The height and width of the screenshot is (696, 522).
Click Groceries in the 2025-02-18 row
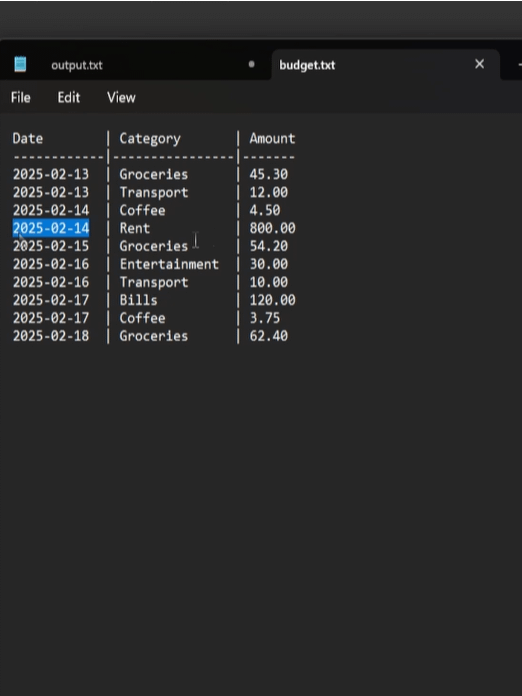pyautogui.click(x=154, y=336)
